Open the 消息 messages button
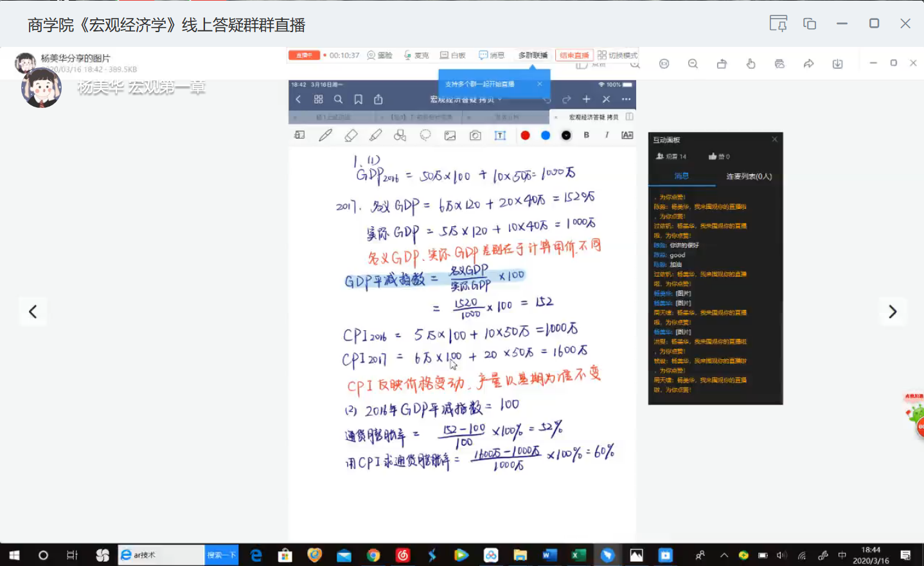This screenshot has height=566, width=924. click(492, 55)
